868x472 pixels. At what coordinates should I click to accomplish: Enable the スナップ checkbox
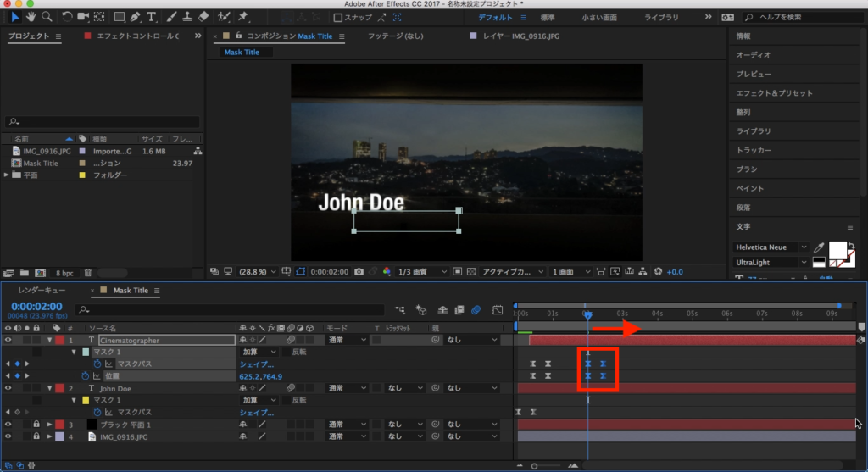pyautogui.click(x=338, y=18)
